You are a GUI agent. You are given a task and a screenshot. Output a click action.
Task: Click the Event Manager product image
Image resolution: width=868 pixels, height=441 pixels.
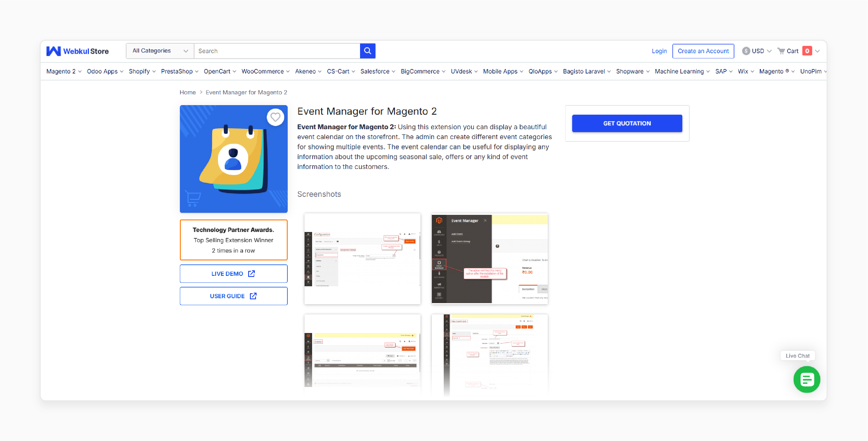[x=234, y=159]
